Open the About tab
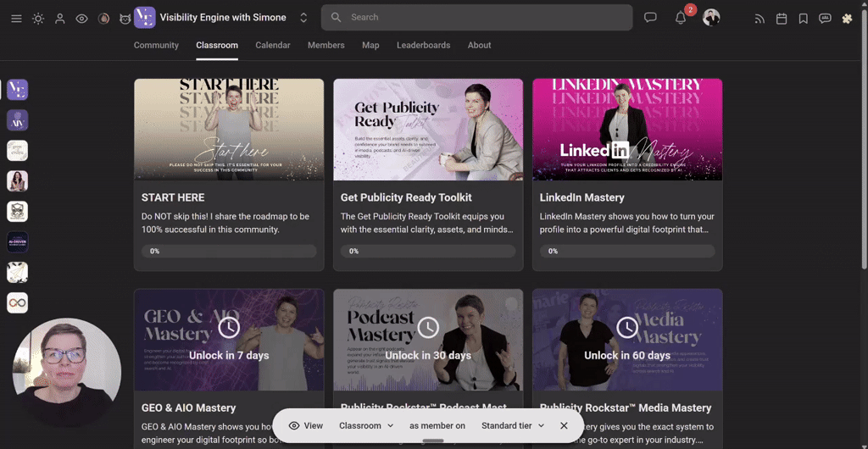The height and width of the screenshot is (449, 868). [480, 46]
